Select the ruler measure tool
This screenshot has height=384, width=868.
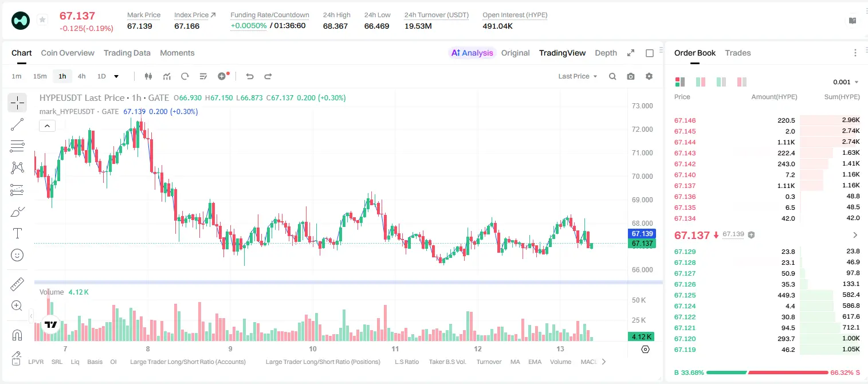(x=17, y=284)
